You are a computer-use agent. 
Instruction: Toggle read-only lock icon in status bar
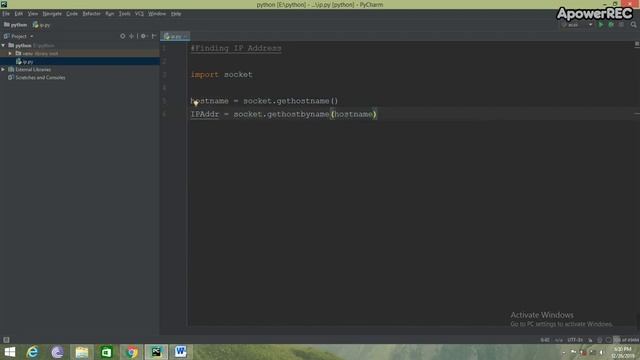pyautogui.click(x=590, y=340)
